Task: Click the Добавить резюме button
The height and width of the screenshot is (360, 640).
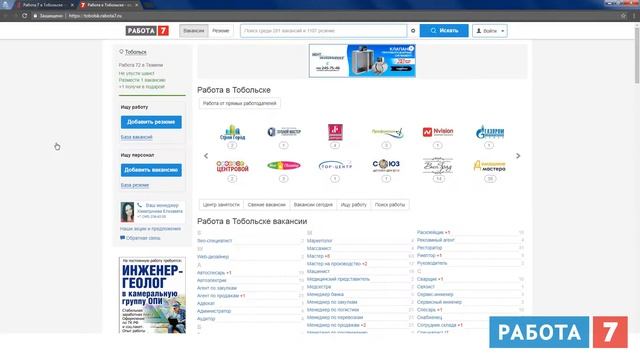Action: pyautogui.click(x=151, y=122)
